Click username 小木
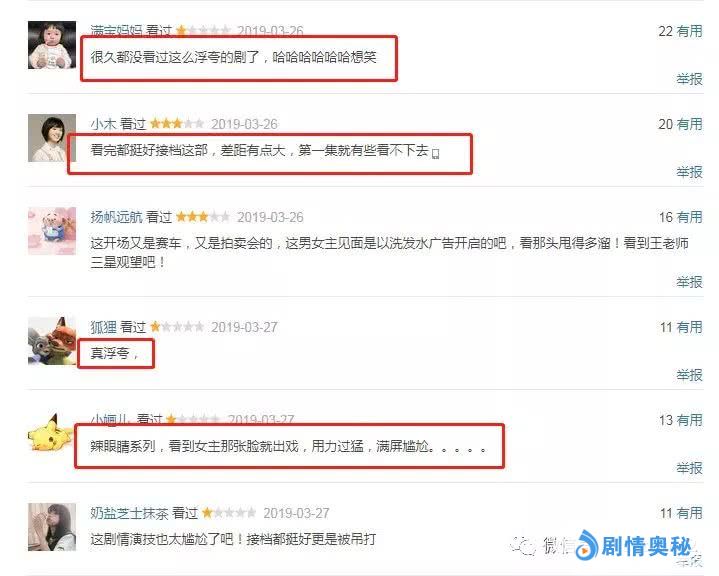 [x=103, y=124]
